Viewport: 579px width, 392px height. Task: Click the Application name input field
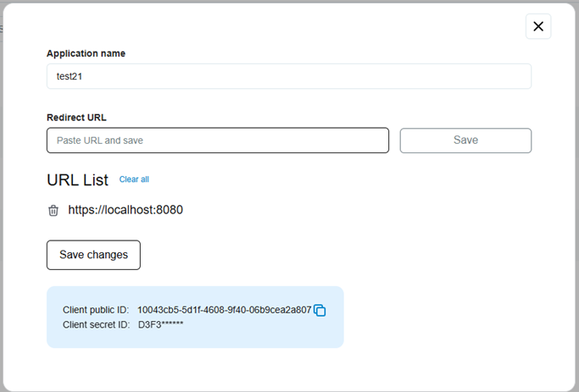(288, 76)
